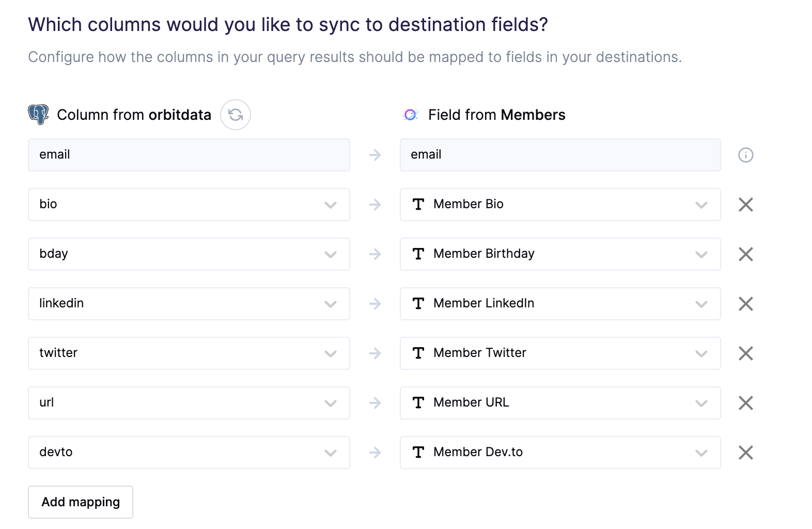Open the bio column dropdown
The width and height of the screenshot is (812, 529).
pos(189,205)
